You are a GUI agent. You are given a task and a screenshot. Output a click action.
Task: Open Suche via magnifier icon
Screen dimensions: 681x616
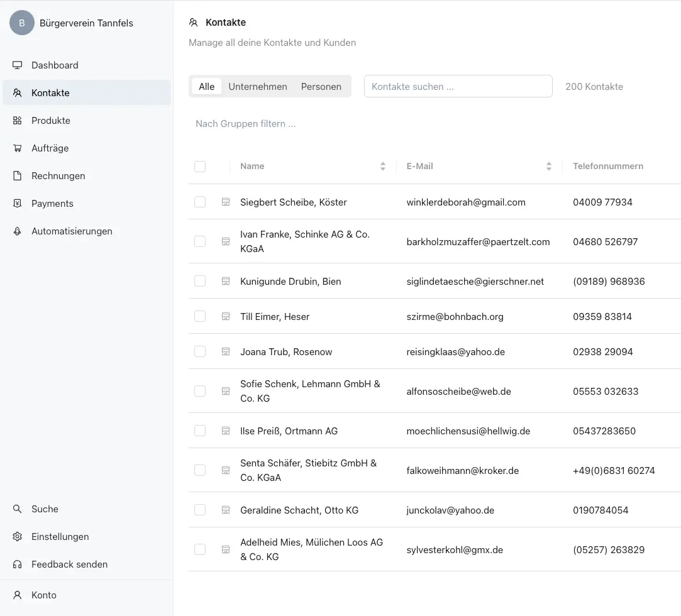18,509
